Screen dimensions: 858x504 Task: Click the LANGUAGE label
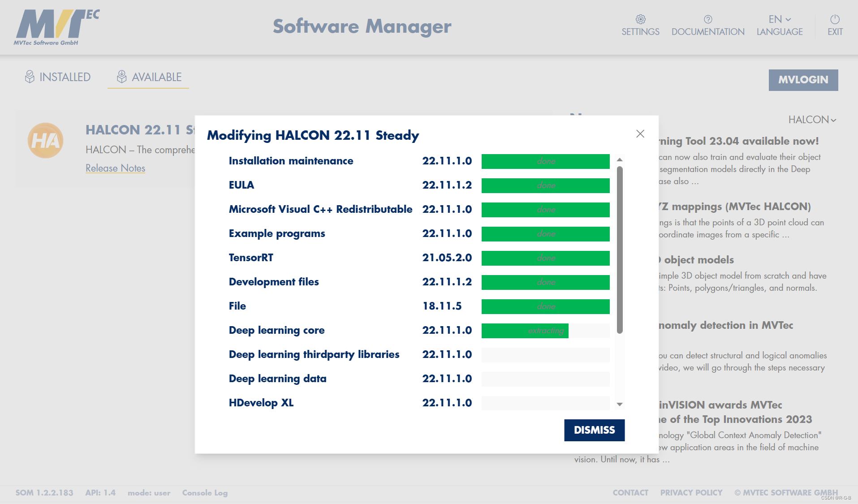(x=780, y=32)
